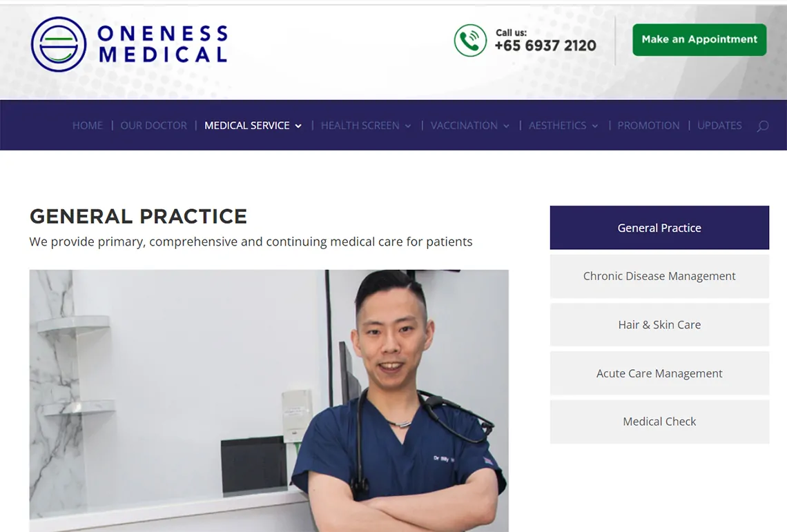Click the Oneness Medical circular logo
787x532 pixels.
(58, 44)
